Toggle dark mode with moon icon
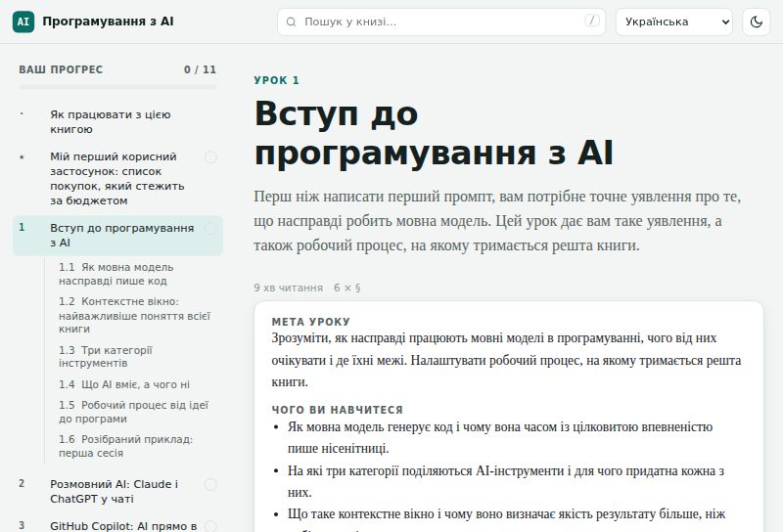This screenshot has width=783, height=532. coord(756,22)
